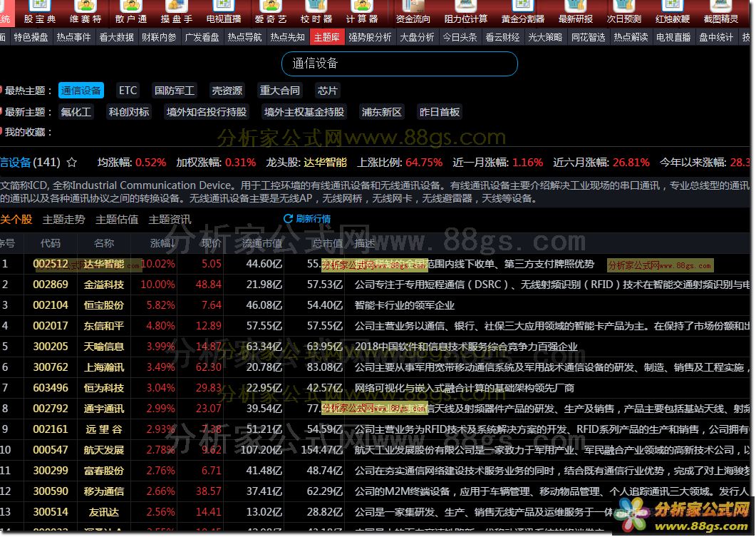Launch the 维赛特 tool icon
This screenshot has height=537, width=756.
(86, 12)
